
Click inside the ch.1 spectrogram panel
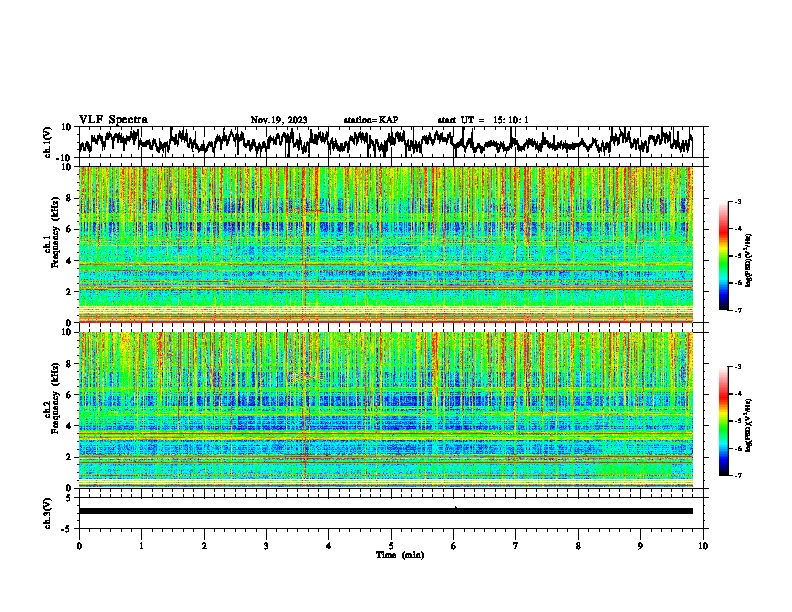385,244
